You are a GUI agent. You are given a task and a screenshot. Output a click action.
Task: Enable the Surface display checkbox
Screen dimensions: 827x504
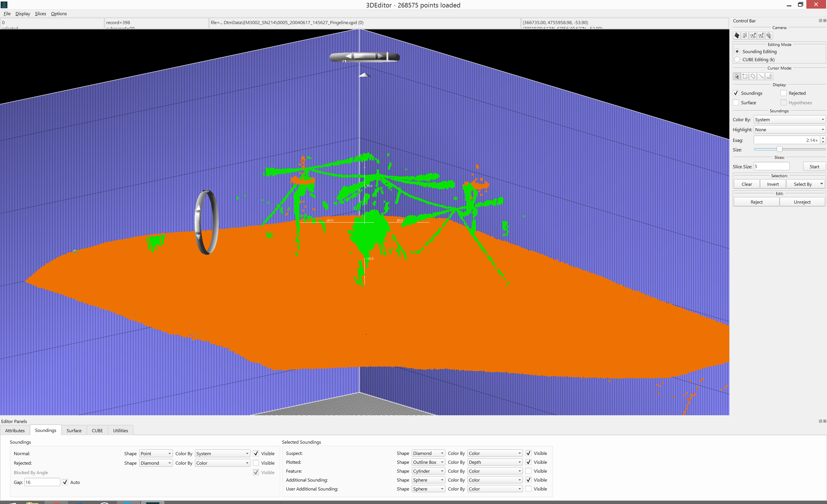pos(736,103)
